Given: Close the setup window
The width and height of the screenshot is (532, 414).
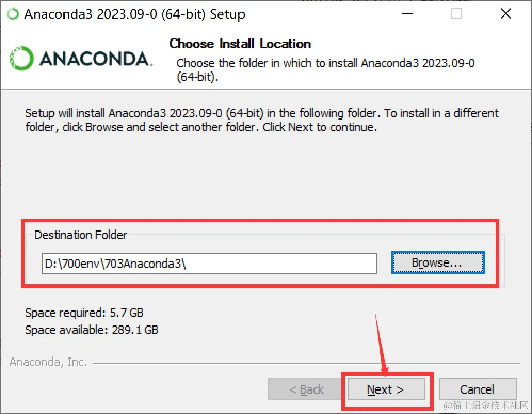Looking at the screenshot, I should click(505, 13).
